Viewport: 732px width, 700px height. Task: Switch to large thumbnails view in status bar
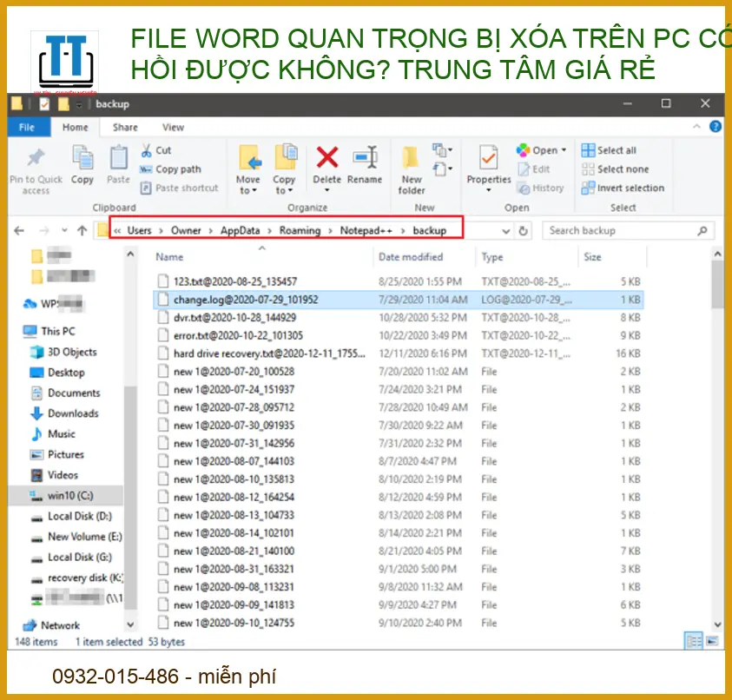[711, 641]
